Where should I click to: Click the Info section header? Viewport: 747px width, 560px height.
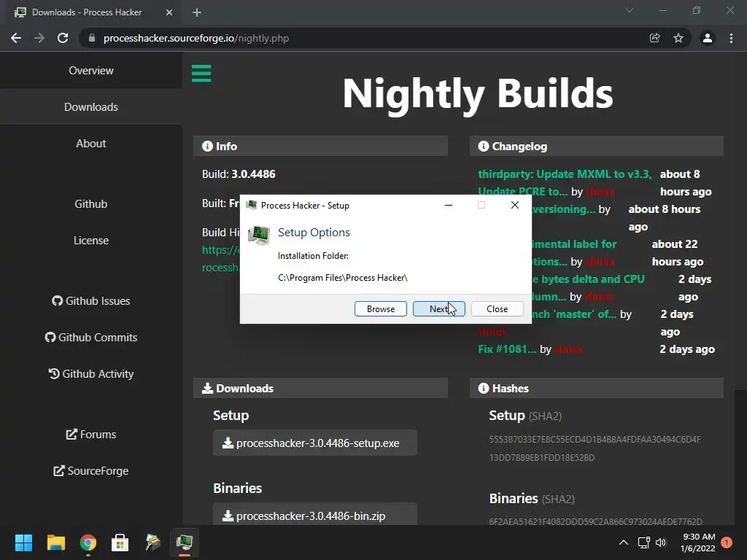[321, 146]
